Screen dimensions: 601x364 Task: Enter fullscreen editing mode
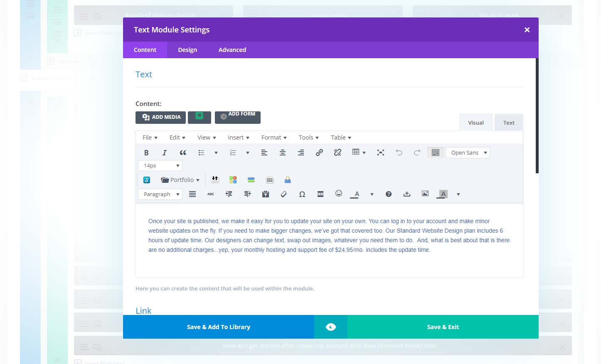380,153
